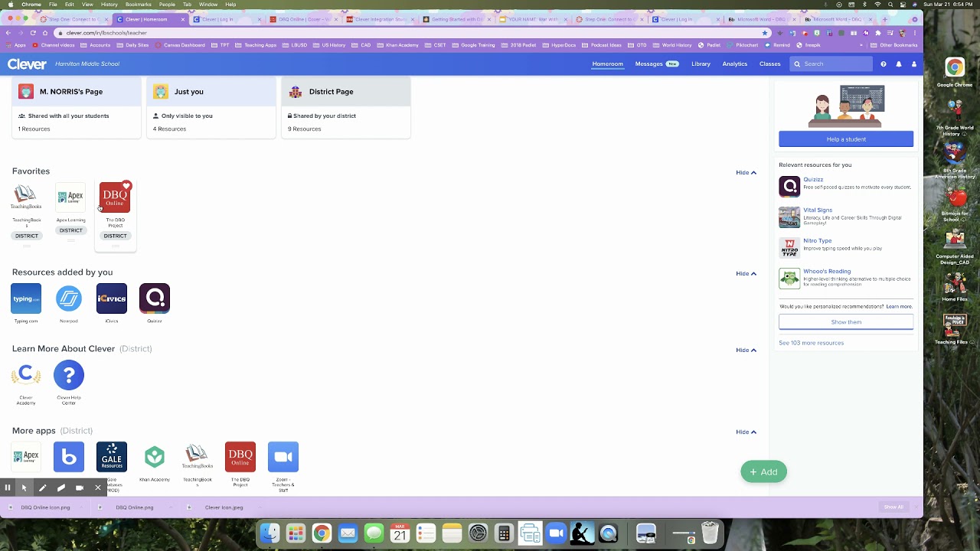Follow the Learn more link
The image size is (980, 551).
(899, 306)
